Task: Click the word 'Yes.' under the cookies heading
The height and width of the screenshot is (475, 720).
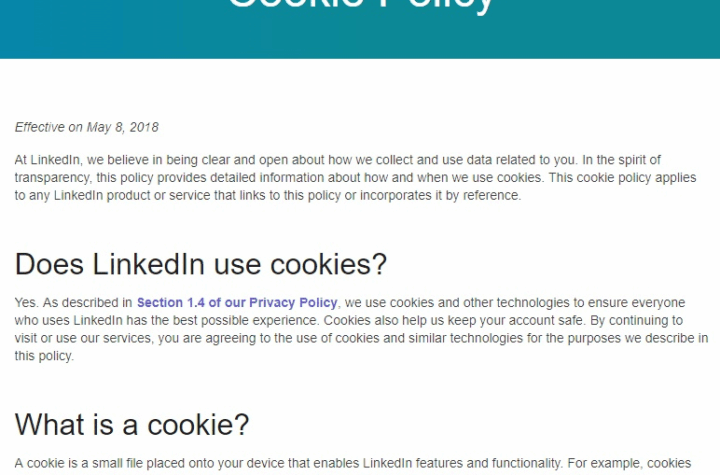Action: point(26,303)
